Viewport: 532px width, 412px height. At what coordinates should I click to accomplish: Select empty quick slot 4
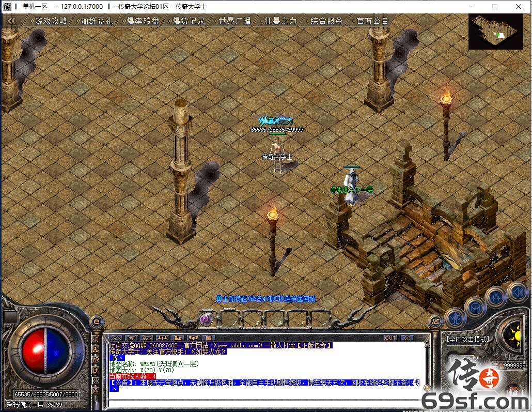click(276, 319)
